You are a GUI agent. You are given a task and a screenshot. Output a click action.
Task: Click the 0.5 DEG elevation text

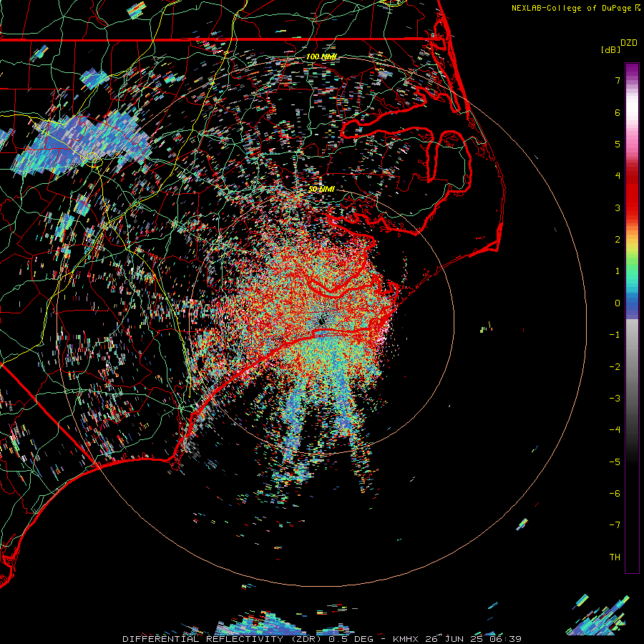pos(351,639)
